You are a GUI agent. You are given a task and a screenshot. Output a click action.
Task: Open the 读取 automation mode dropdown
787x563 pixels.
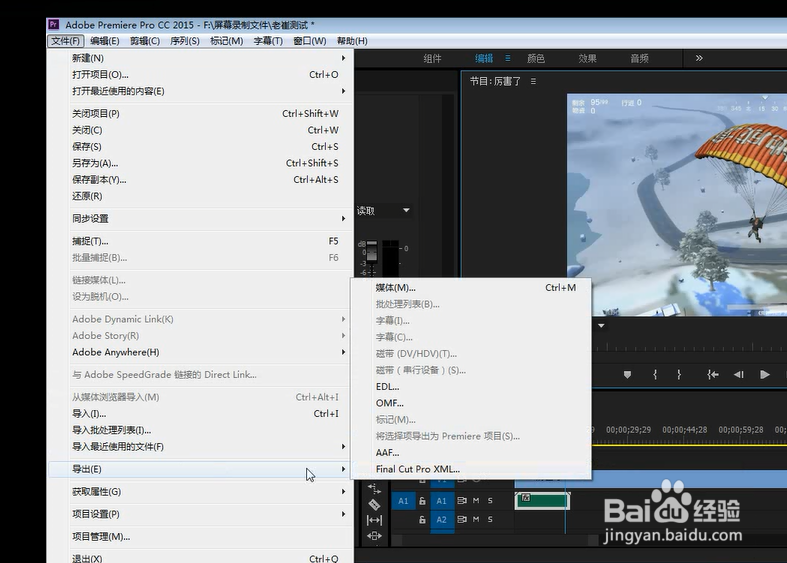pos(383,211)
